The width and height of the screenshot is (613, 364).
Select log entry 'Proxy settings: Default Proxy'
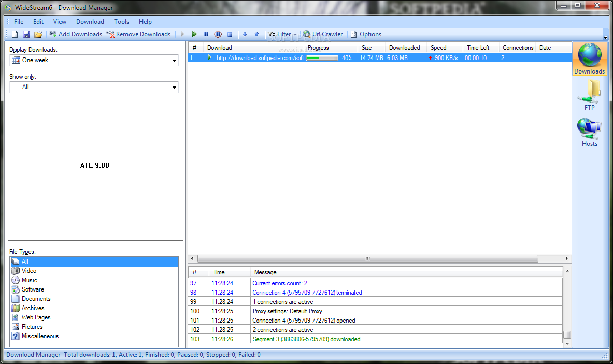point(375,311)
